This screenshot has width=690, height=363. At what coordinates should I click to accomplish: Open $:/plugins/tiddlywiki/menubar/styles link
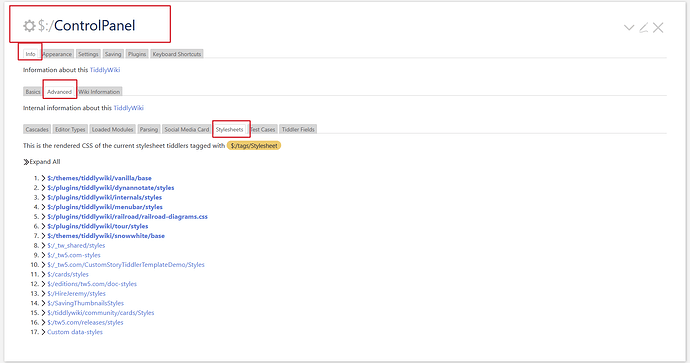105,207
